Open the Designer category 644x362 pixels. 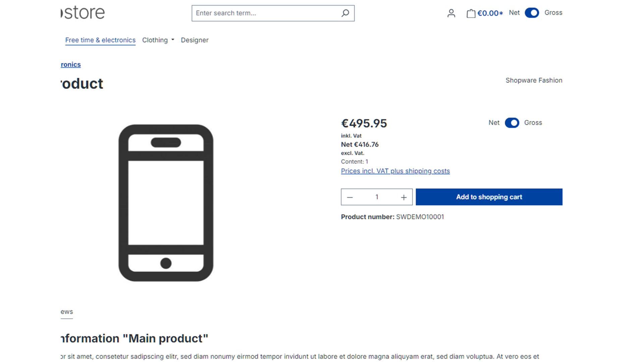click(195, 40)
